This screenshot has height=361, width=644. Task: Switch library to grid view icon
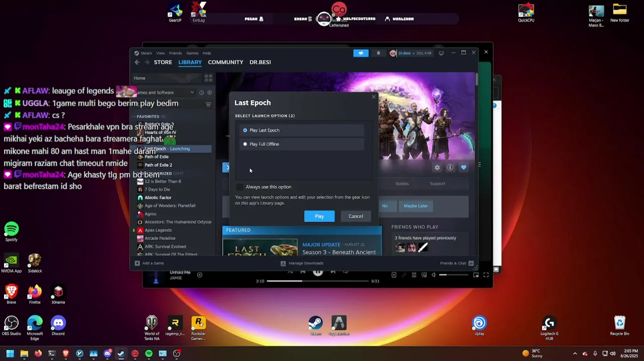208,78
